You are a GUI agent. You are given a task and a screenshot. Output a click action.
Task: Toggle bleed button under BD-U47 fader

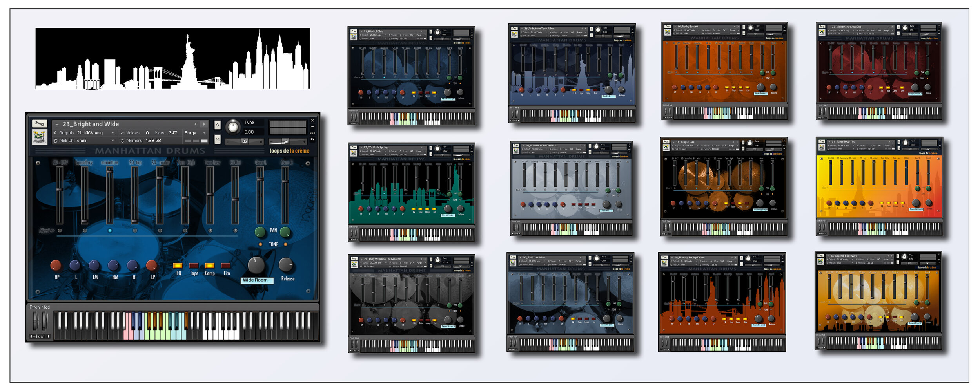pos(60,231)
